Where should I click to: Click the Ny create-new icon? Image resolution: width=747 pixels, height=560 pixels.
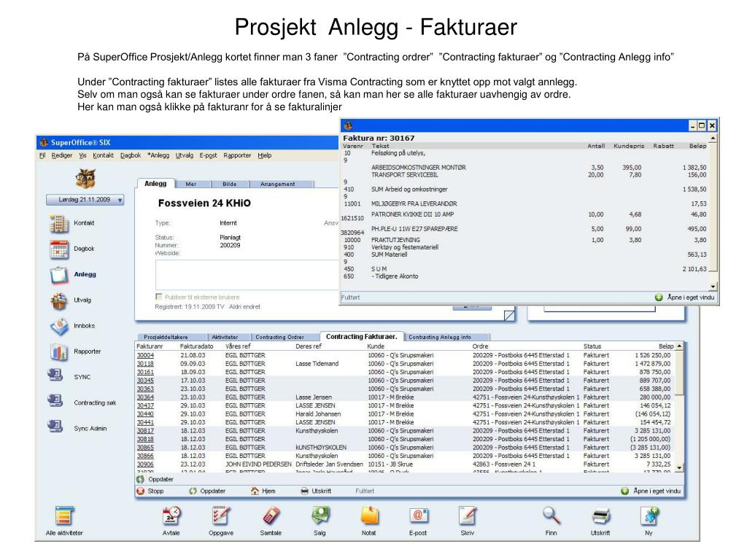pyautogui.click(x=649, y=516)
